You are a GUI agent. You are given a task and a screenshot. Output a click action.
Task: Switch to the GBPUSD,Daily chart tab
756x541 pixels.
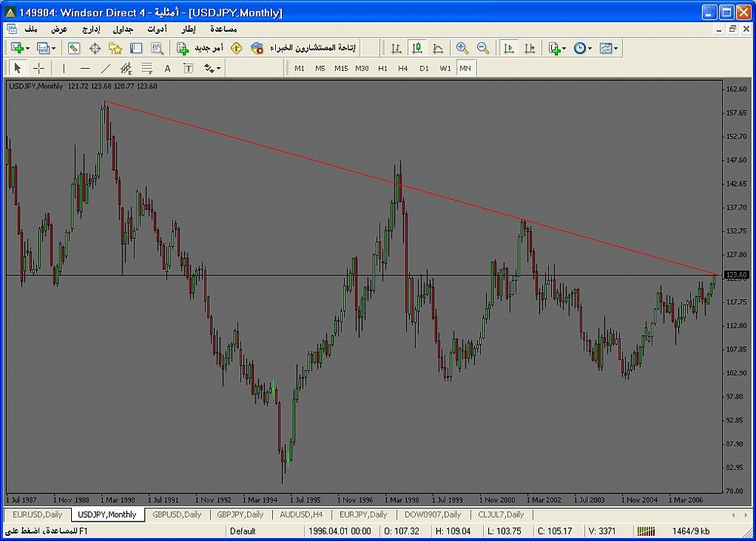[177, 515]
